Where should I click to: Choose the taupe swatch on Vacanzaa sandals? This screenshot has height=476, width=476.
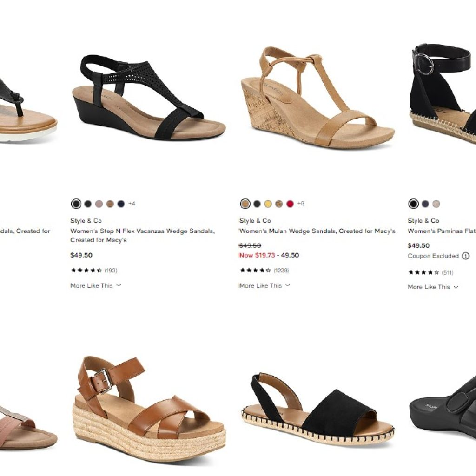(x=99, y=204)
